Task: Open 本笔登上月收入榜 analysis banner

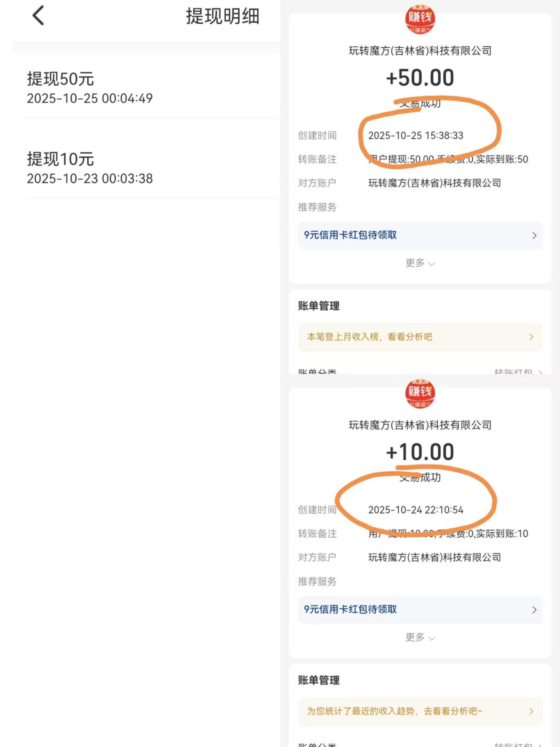Action: click(x=420, y=337)
